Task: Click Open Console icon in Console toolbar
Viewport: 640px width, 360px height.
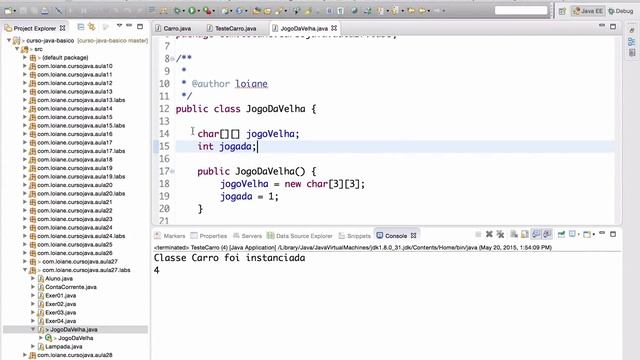Action: [587, 234]
